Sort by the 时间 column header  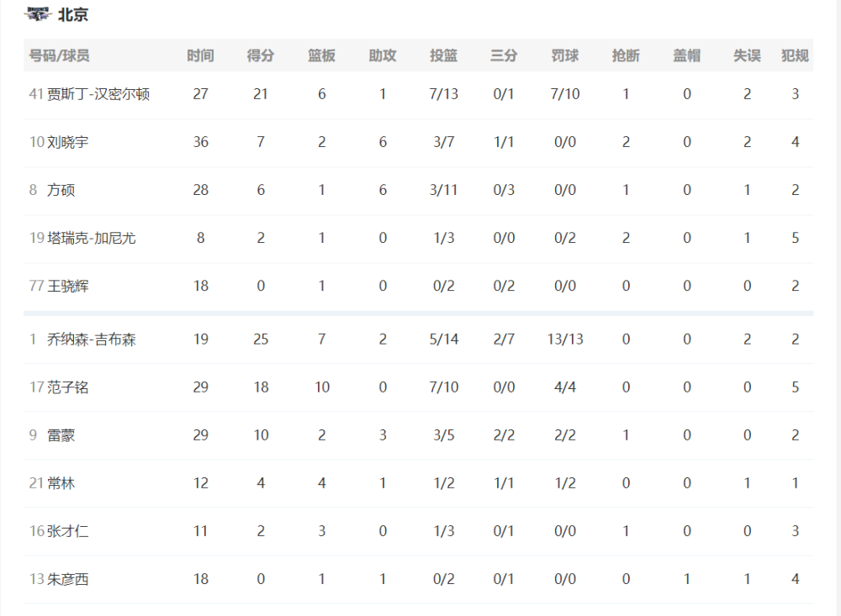click(201, 55)
